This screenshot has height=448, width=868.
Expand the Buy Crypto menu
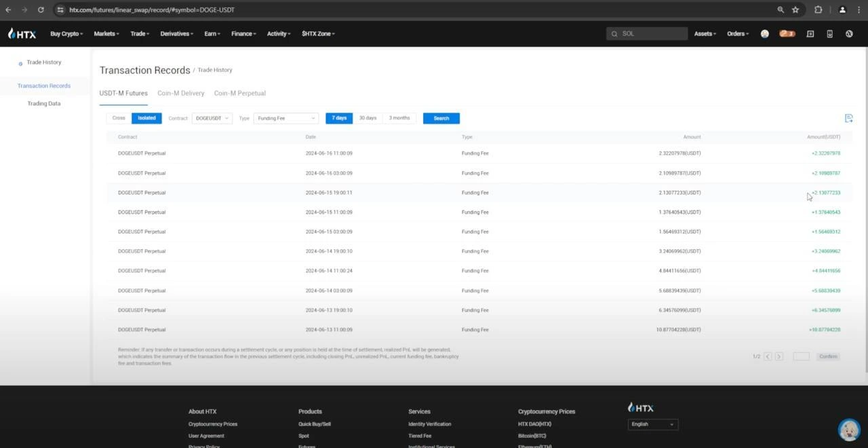point(66,33)
